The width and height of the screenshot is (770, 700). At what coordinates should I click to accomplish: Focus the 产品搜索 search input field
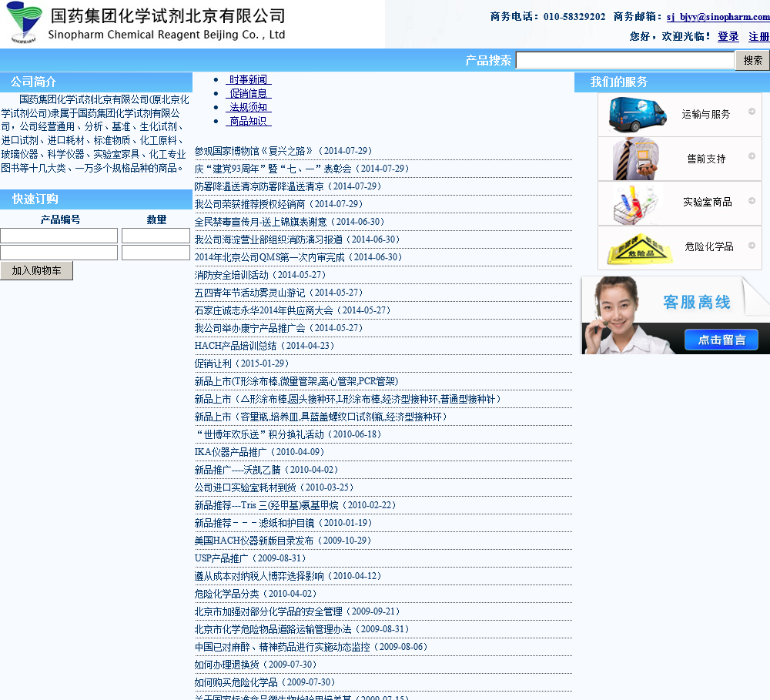pos(625,60)
